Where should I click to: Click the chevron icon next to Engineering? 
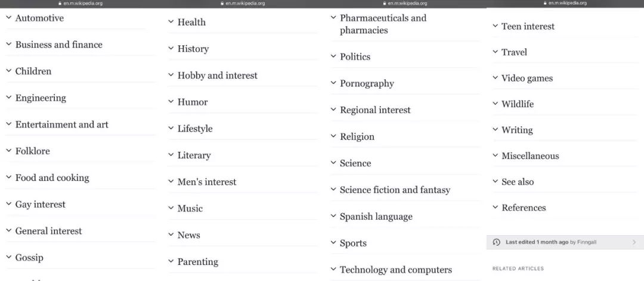[x=8, y=97]
